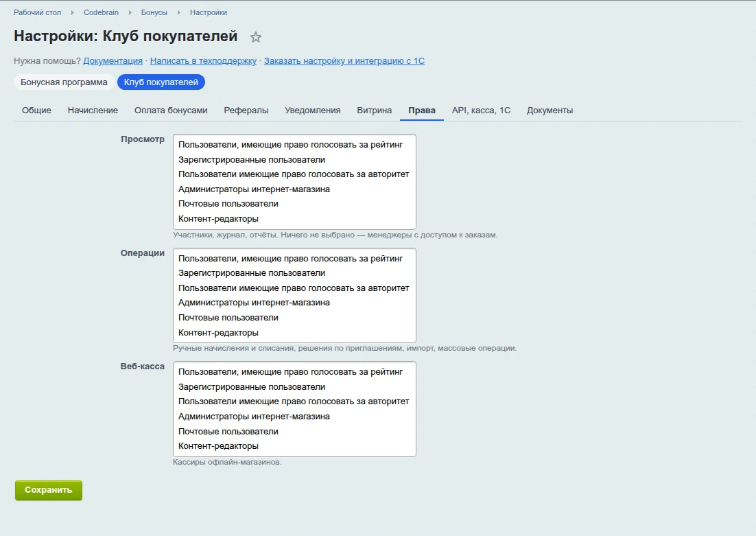The image size is (756, 536).
Task: Open the Общие settings tab
Action: pos(36,110)
